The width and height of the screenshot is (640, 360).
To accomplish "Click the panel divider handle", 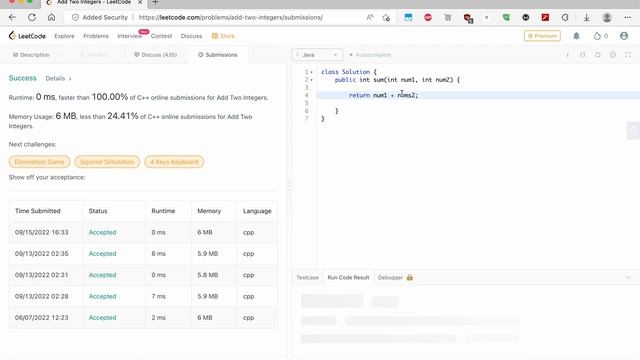I will pyautogui.click(x=289, y=189).
